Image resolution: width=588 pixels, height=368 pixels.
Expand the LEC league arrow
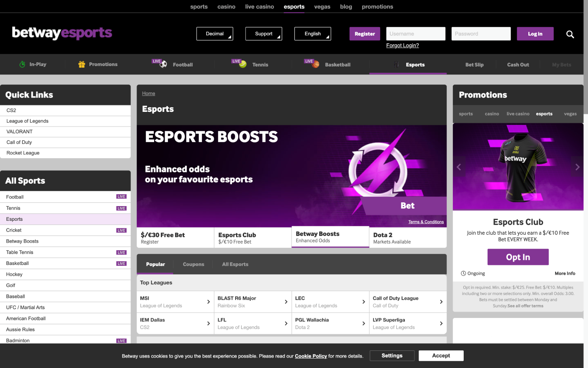pos(364,302)
